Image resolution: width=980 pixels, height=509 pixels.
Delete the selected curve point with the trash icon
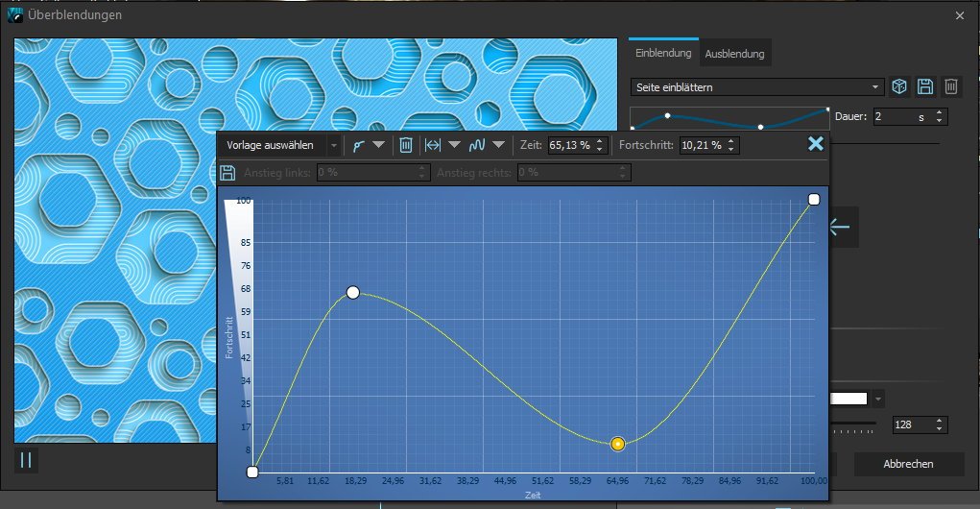[406, 145]
